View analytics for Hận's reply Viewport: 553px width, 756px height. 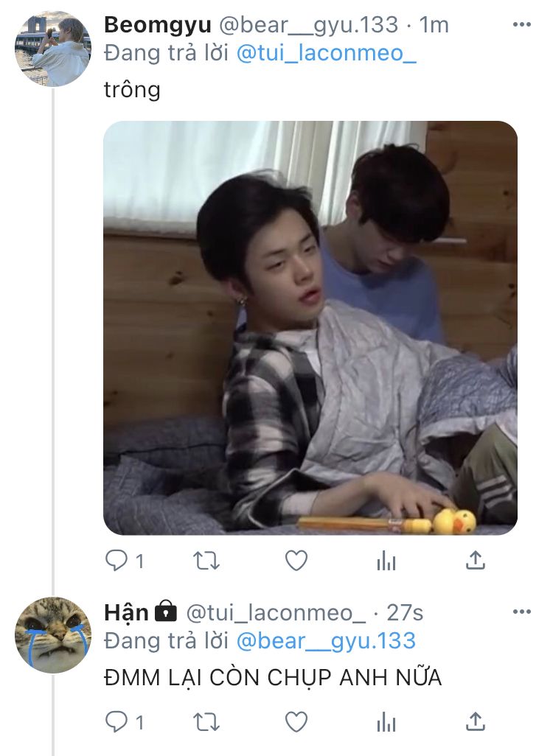[386, 723]
